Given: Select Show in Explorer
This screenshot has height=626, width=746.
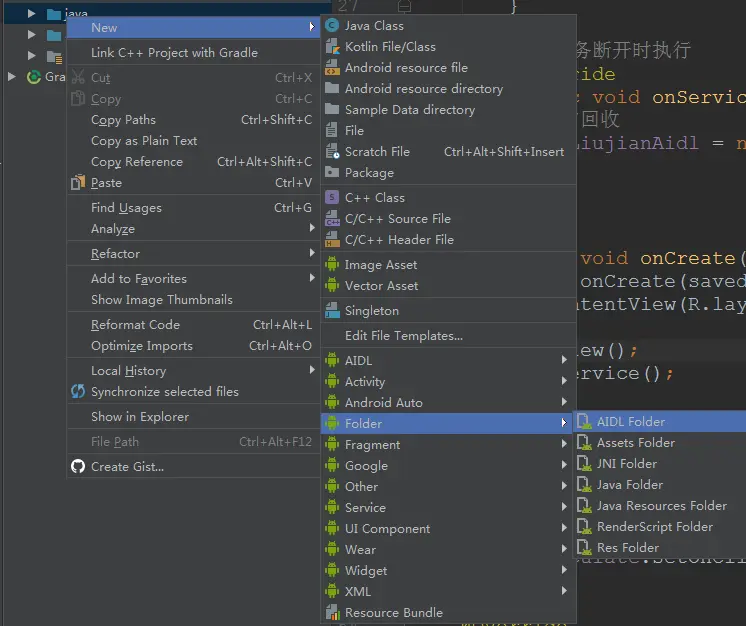Looking at the screenshot, I should pyautogui.click(x=193, y=417).
